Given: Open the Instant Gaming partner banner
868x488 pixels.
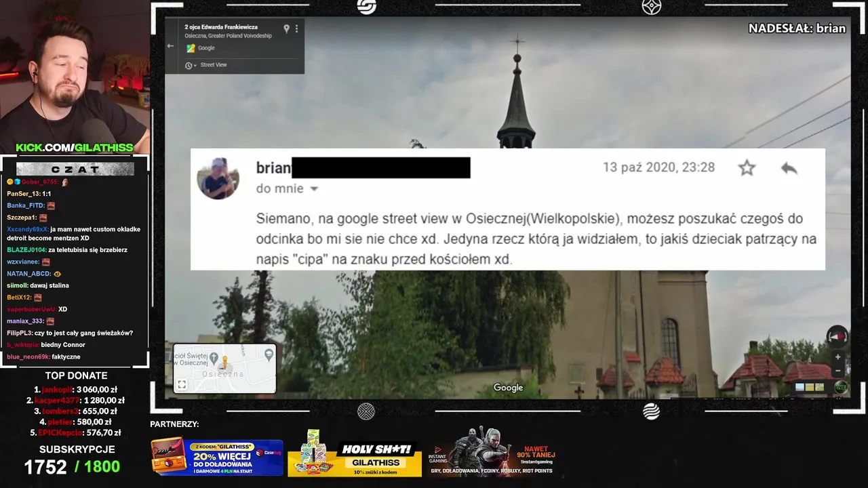Looking at the screenshot, I should (492, 451).
